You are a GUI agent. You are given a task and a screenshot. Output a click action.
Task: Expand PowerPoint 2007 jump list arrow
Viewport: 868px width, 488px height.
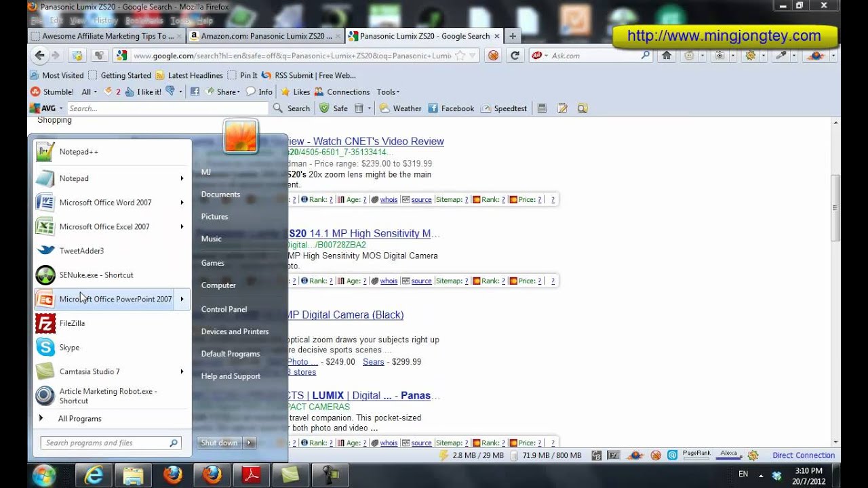(x=182, y=299)
